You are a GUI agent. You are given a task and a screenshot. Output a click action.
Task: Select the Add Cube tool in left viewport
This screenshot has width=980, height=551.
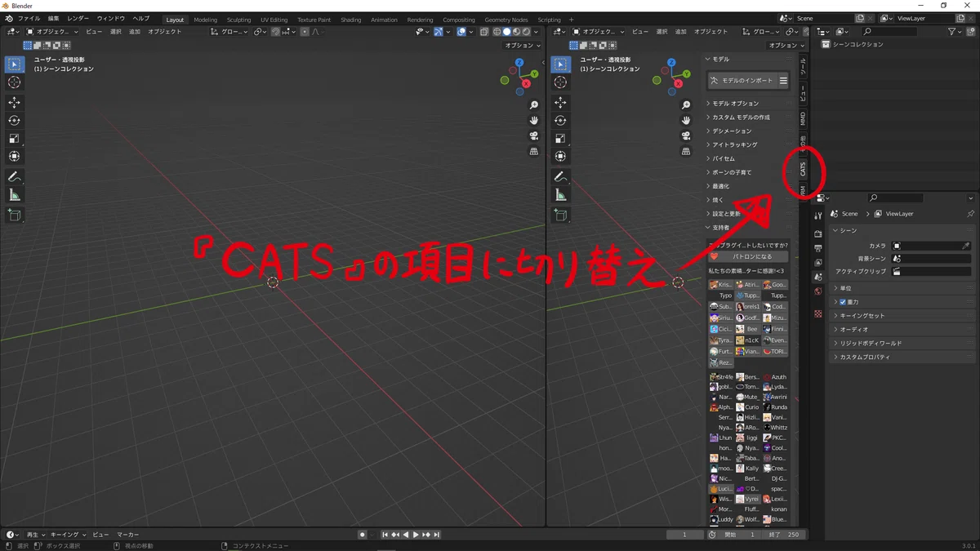[15, 216]
